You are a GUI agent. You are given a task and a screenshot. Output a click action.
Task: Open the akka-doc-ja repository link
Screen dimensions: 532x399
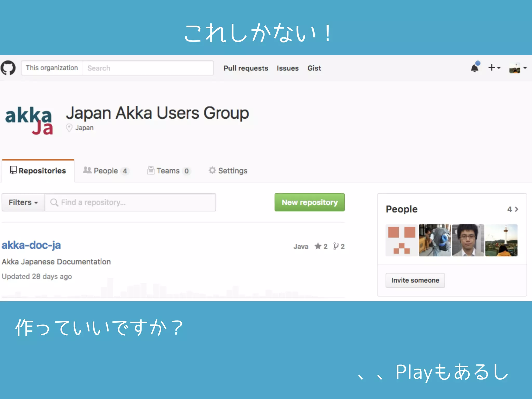point(31,245)
